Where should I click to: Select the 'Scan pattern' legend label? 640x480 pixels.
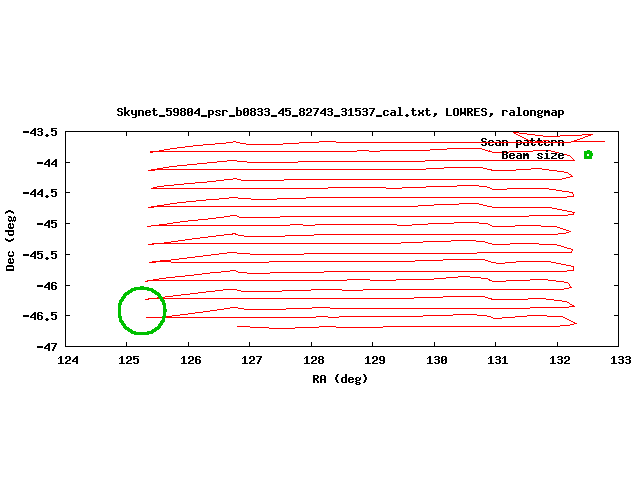pyautogui.click(x=522, y=142)
